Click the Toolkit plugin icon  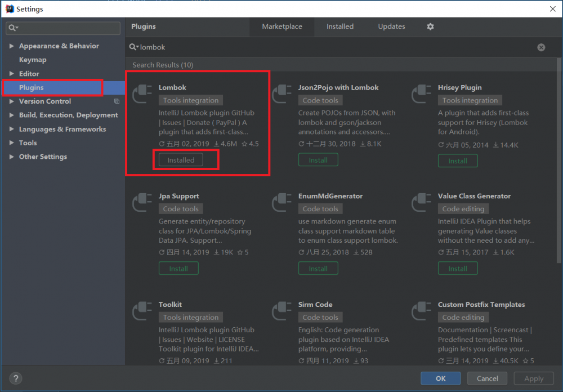click(x=142, y=310)
